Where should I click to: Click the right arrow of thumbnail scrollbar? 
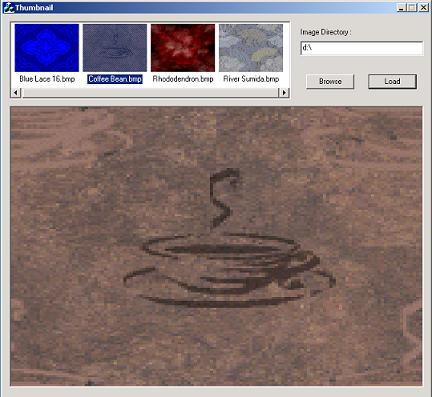pos(284,93)
